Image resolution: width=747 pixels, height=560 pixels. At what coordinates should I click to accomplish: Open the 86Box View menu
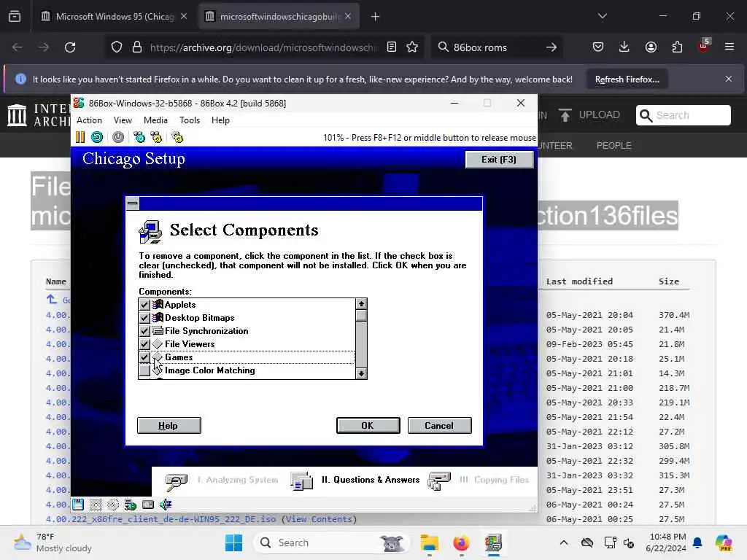coord(123,120)
